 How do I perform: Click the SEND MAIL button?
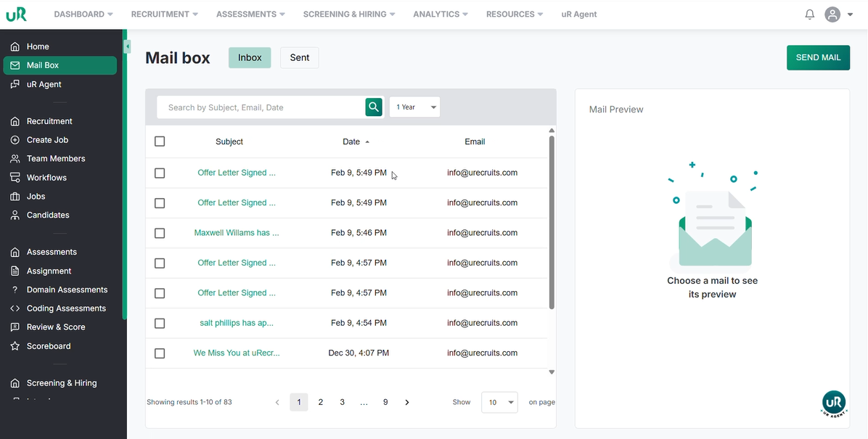pyautogui.click(x=818, y=58)
